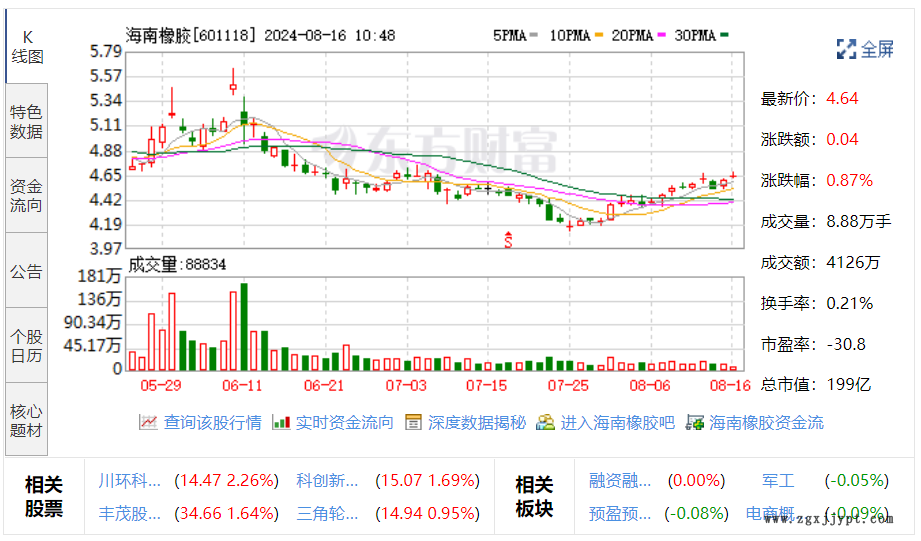Click the 10PMA orange legend swatch
The height and width of the screenshot is (541, 921).
pyautogui.click(x=599, y=35)
